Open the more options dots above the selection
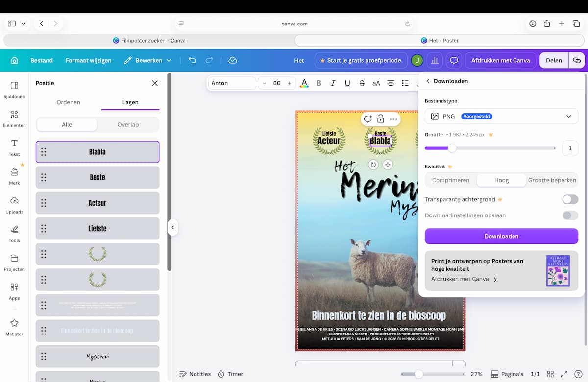This screenshot has width=588, height=382. tap(393, 119)
